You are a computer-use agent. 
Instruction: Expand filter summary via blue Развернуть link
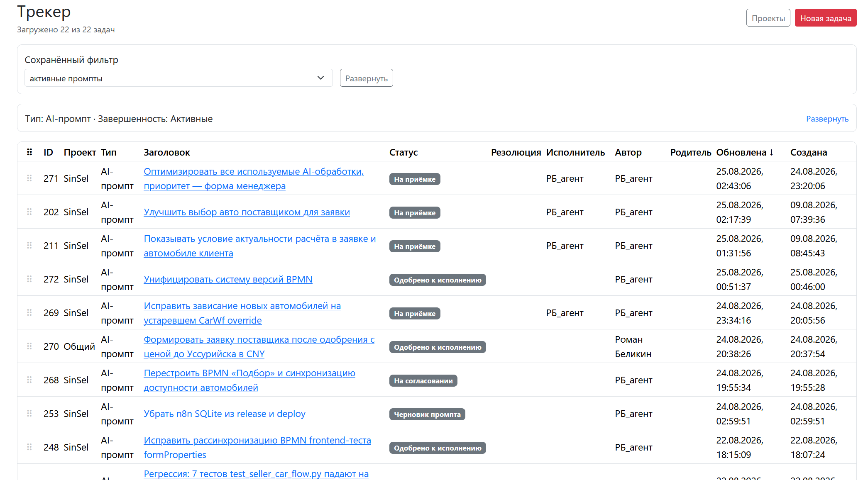[827, 119]
